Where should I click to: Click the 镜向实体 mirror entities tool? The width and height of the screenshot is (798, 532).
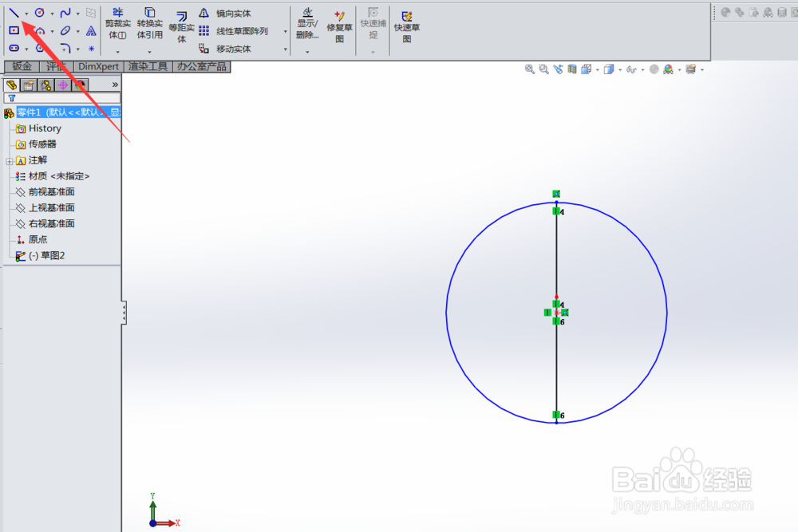224,14
